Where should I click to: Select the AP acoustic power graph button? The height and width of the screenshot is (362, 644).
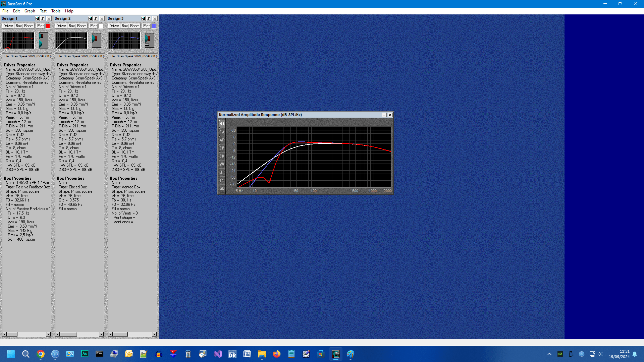pyautogui.click(x=222, y=140)
